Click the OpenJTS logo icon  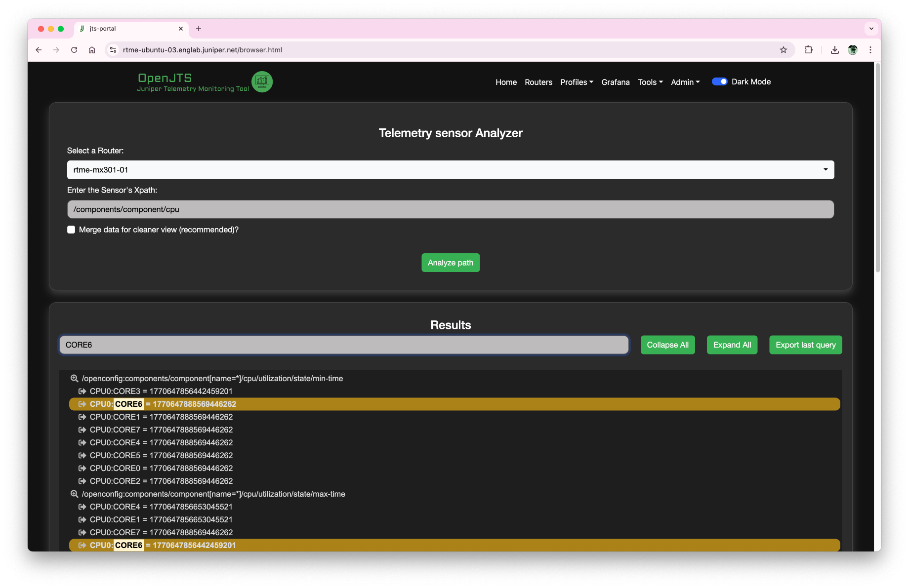click(x=262, y=81)
